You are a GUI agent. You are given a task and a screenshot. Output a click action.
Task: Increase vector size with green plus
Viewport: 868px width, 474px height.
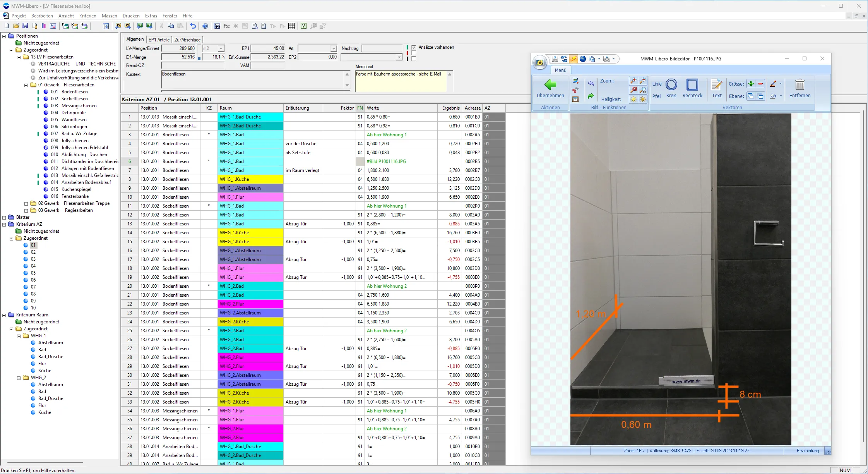tap(751, 84)
